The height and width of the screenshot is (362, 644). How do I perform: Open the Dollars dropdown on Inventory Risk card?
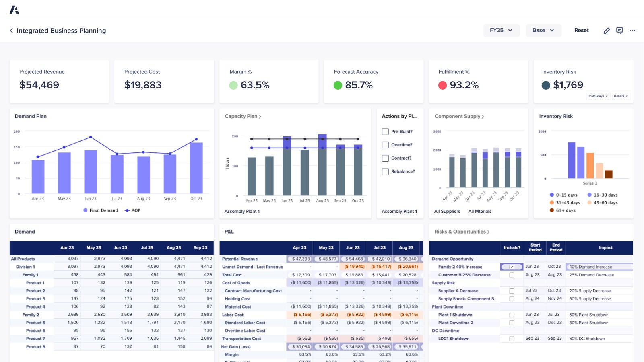[x=621, y=96]
